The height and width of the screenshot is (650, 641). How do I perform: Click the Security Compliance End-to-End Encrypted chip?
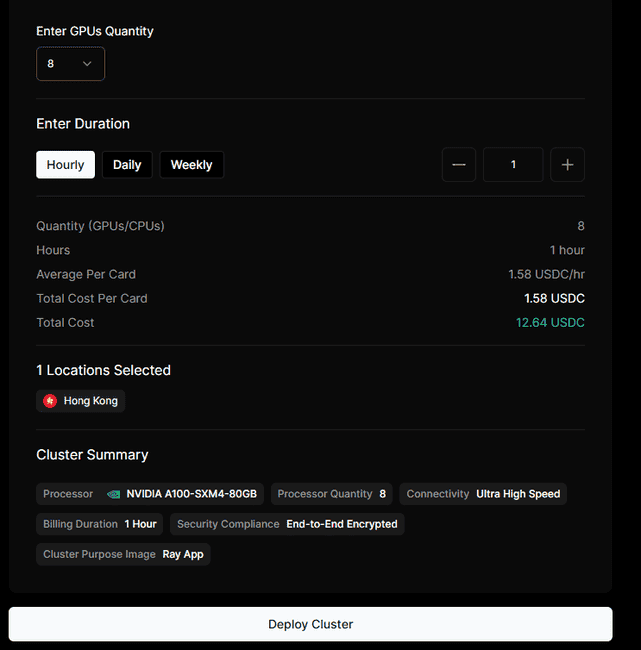pyautogui.click(x=287, y=524)
